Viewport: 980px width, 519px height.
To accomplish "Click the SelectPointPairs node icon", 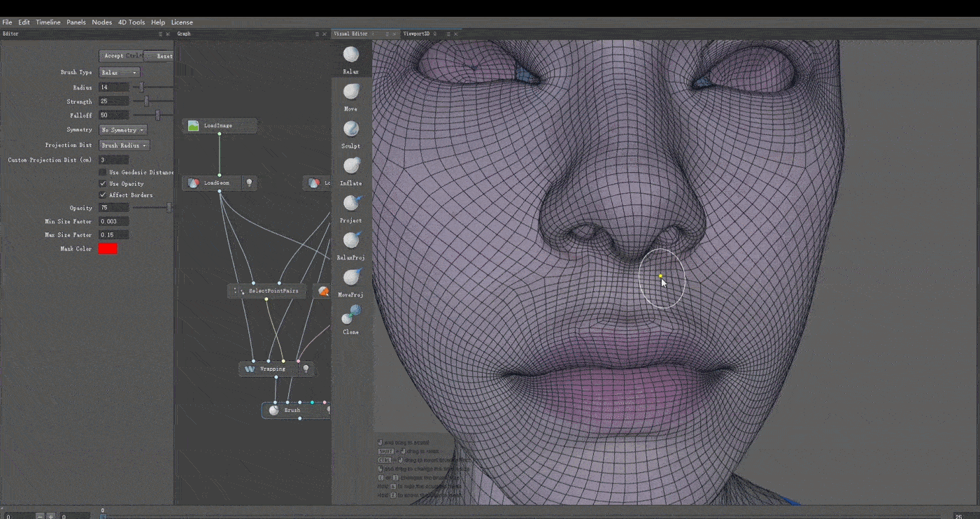I will point(239,290).
